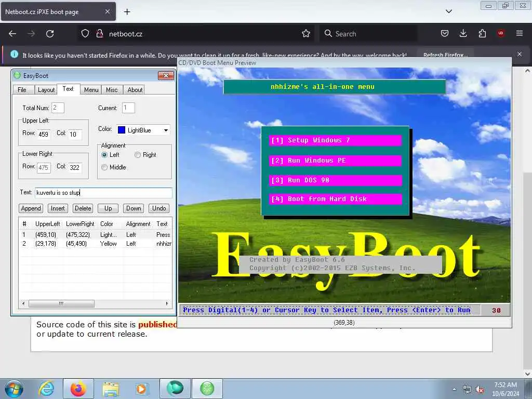Click the Lower Right Col field
Image resolution: width=532 pixels, height=399 pixels.
click(75, 167)
